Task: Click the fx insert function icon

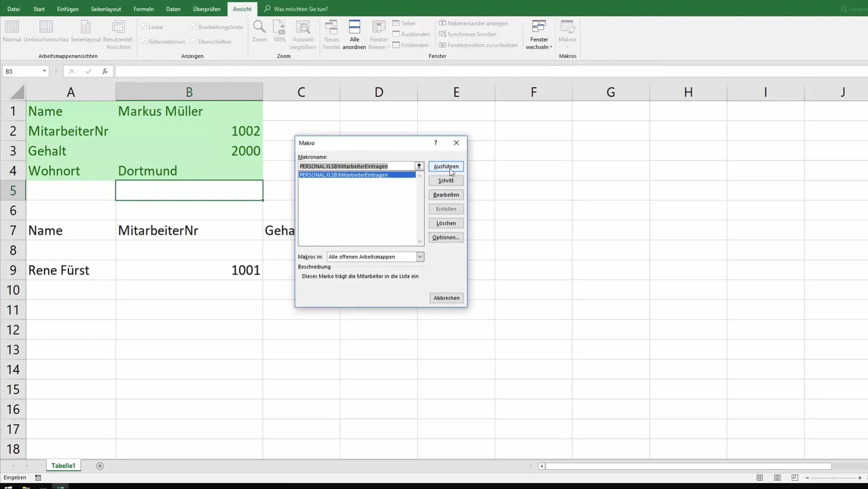Action: pos(105,71)
